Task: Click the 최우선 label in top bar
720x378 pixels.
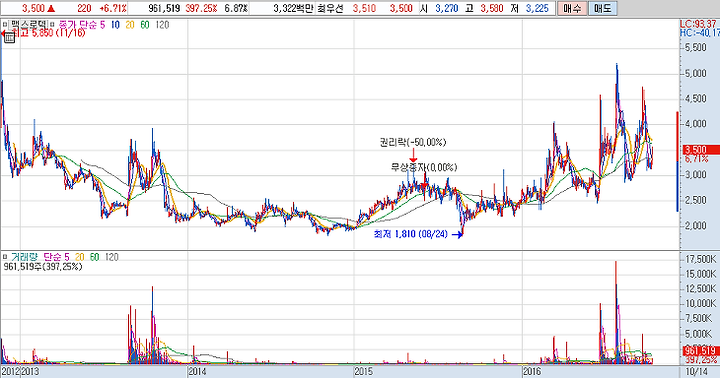Action: click(330, 8)
